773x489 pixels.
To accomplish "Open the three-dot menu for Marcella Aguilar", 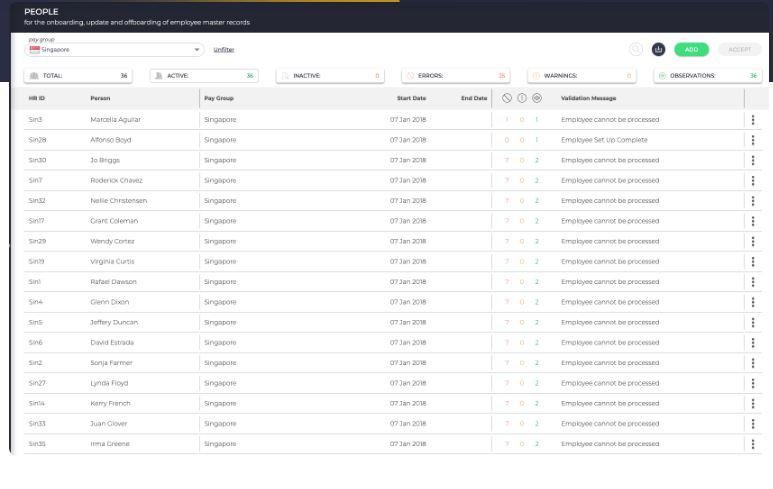I will coord(752,119).
